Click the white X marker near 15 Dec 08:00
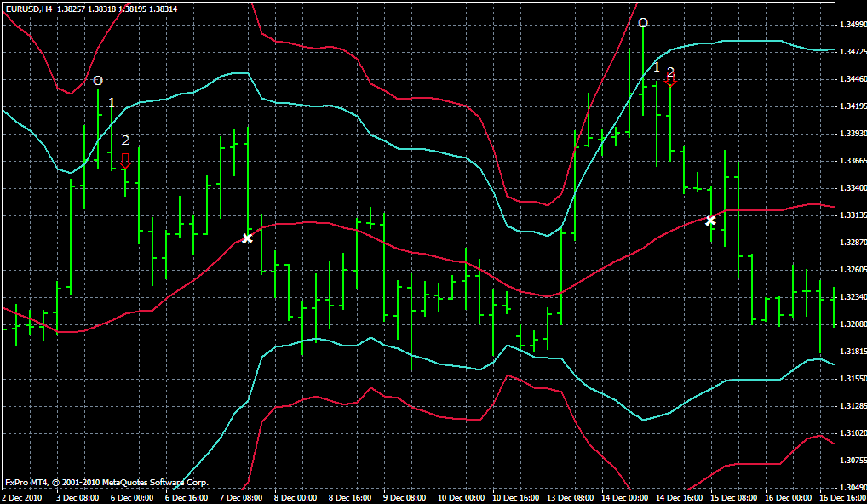This screenshot has width=867, height=504. [710, 220]
